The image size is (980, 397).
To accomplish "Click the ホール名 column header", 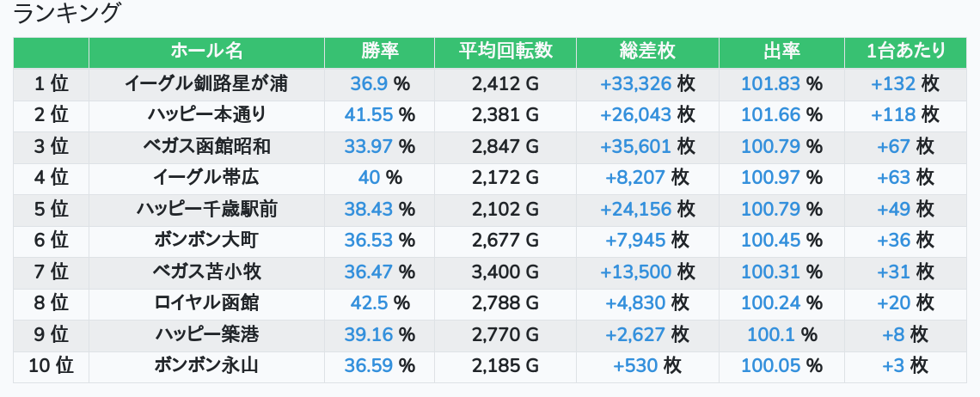I will pos(206,52).
